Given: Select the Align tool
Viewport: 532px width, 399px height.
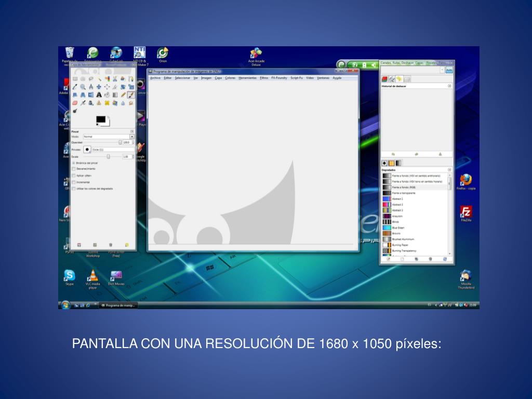Looking at the screenshot, I should click(x=107, y=87).
